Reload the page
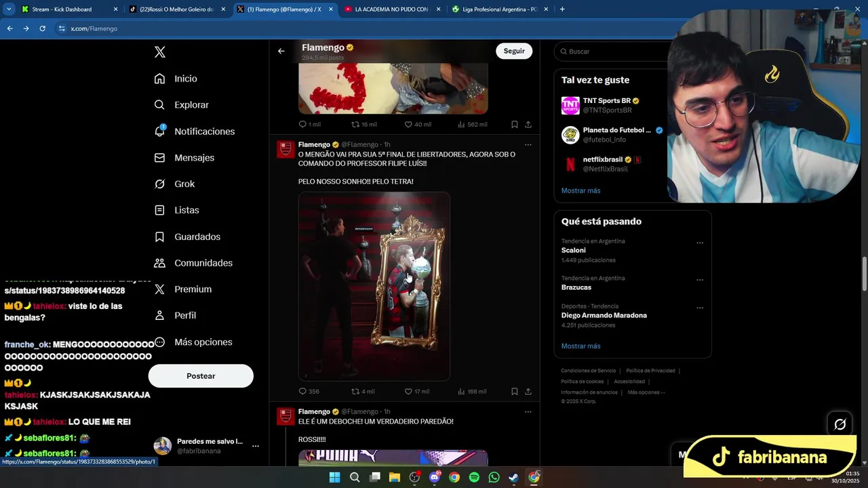The image size is (868, 488). pos(42,28)
